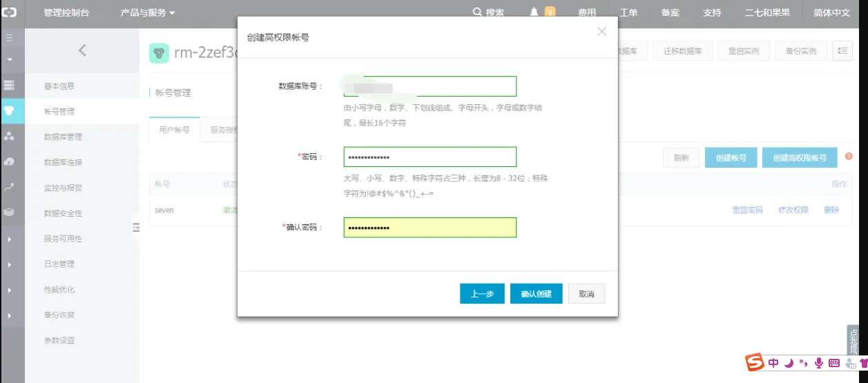Open the soft keyboard icon in IME bar
Image resolution: width=868 pixels, height=383 pixels.
(834, 363)
